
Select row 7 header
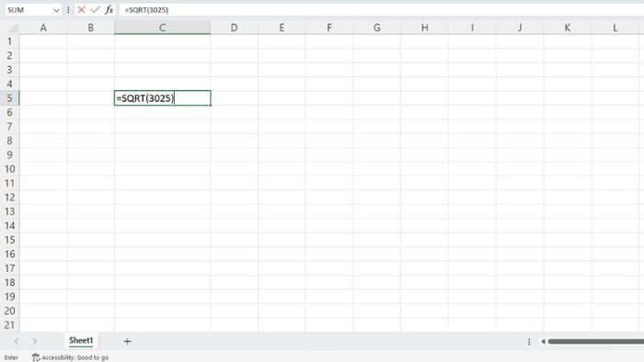click(9, 126)
